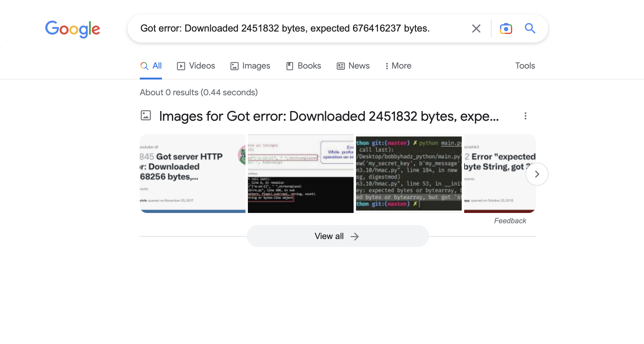Open the hmac.py traceback image thumbnail
644x344 pixels.
(x=409, y=173)
